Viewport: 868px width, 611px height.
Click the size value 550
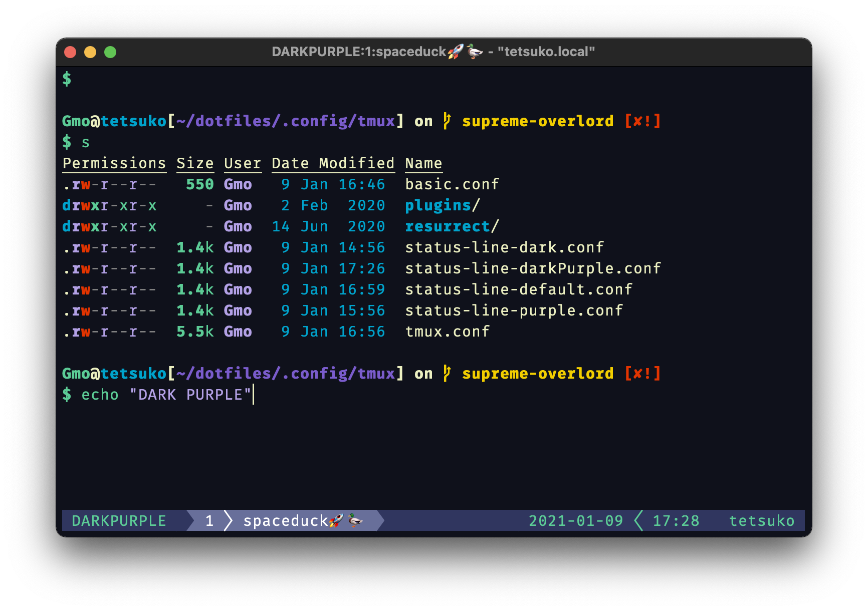[x=199, y=184]
